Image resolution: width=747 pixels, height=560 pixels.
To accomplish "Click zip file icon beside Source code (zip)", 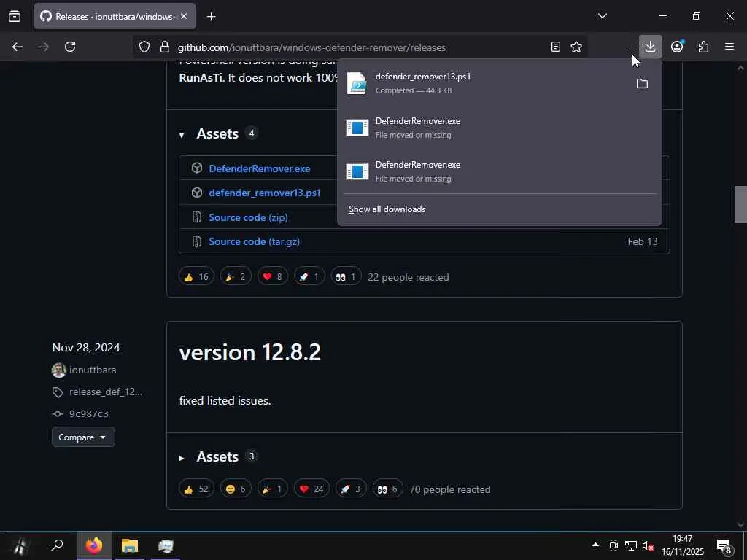I will (197, 217).
